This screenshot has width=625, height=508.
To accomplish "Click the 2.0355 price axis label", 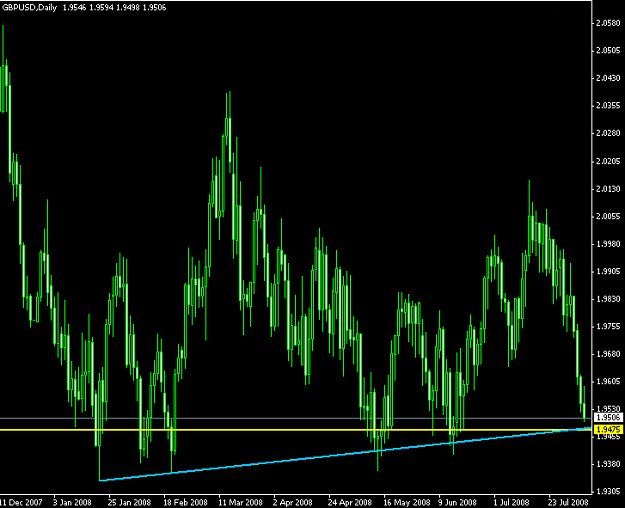I will pos(608,106).
